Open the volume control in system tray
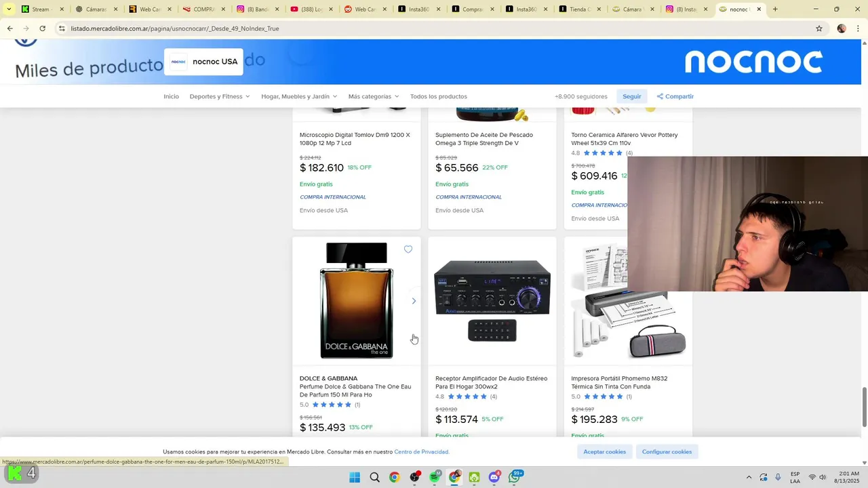 823,477
